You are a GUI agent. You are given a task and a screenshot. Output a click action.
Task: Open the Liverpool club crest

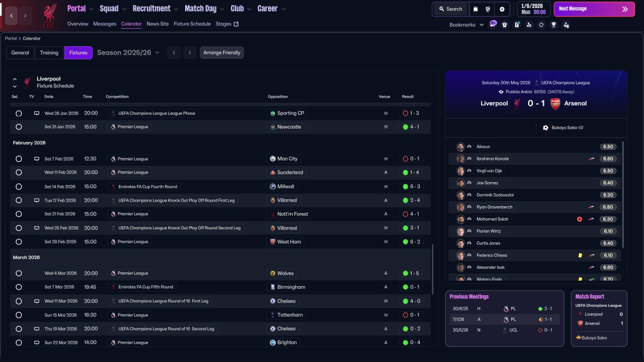pyautogui.click(x=49, y=16)
